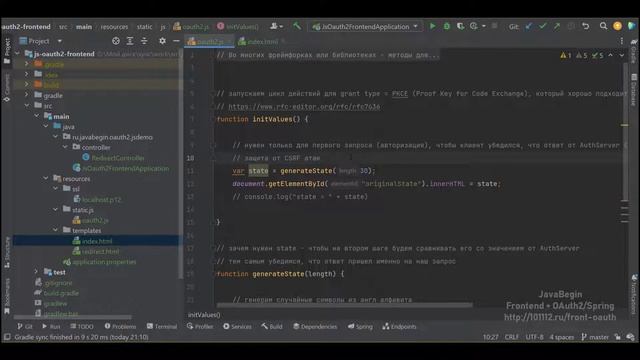Image resolution: width=640 pixels, height=360 pixels.
Task: Collapse the main folder
Action: [x=37, y=116]
